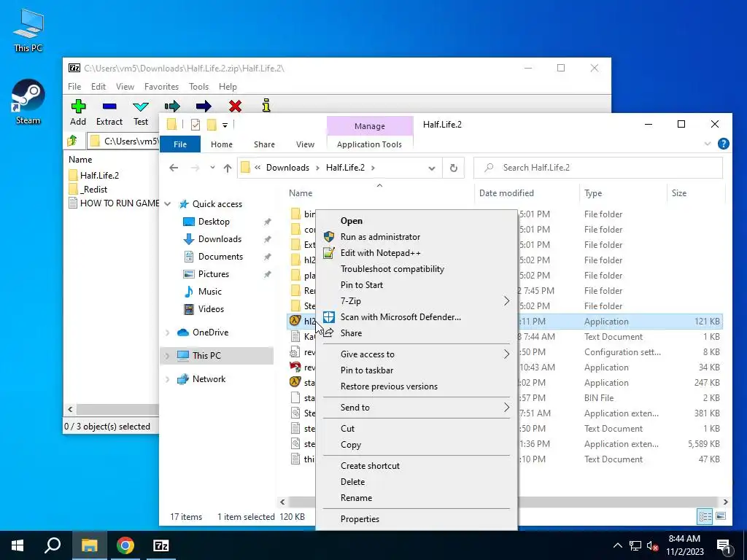Click the Explorer Up arrow
This screenshot has width=747, height=560.
pyautogui.click(x=228, y=168)
